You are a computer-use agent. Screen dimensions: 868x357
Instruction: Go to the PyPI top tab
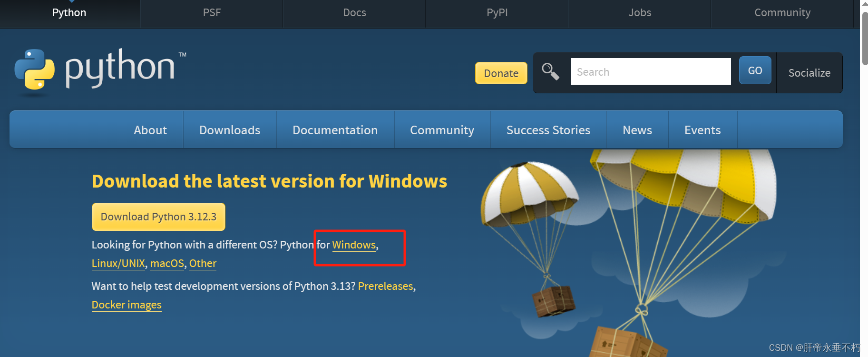[497, 13]
